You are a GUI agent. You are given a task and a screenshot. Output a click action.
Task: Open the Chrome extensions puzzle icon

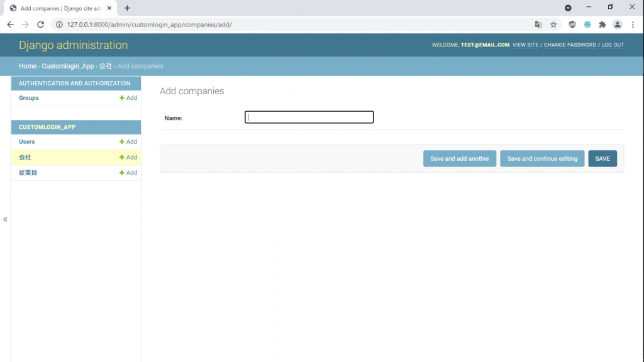coord(602,25)
